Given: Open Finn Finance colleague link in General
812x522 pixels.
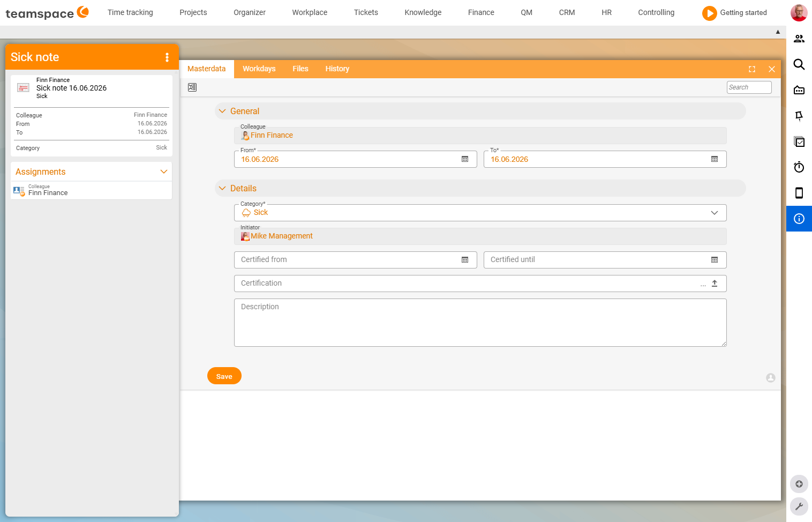Looking at the screenshot, I should (272, 136).
